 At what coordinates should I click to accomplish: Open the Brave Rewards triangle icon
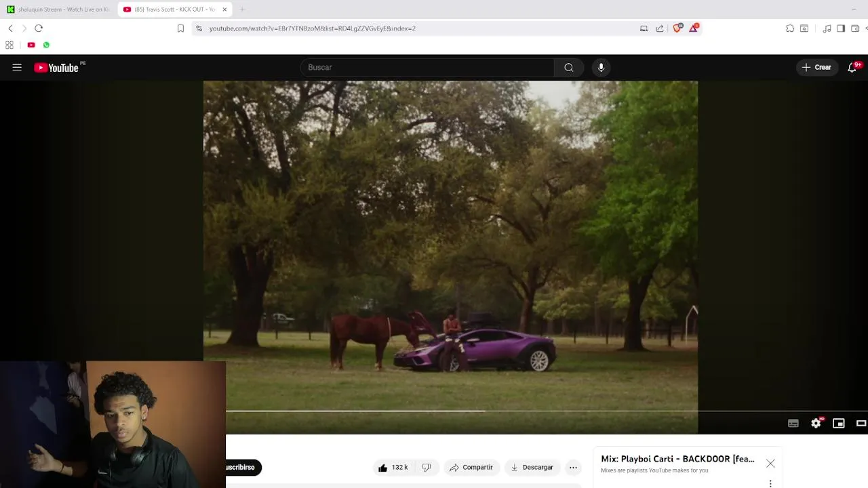point(694,28)
